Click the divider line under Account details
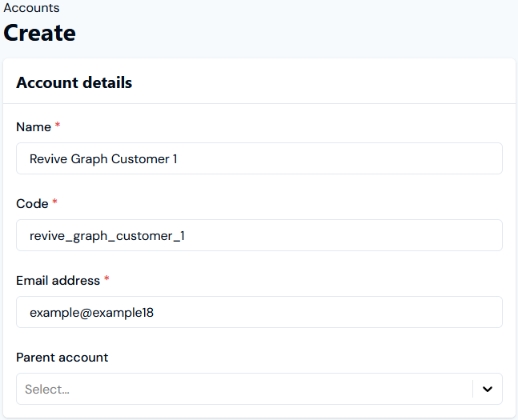Screen dimensions: 518x420 tap(259, 104)
